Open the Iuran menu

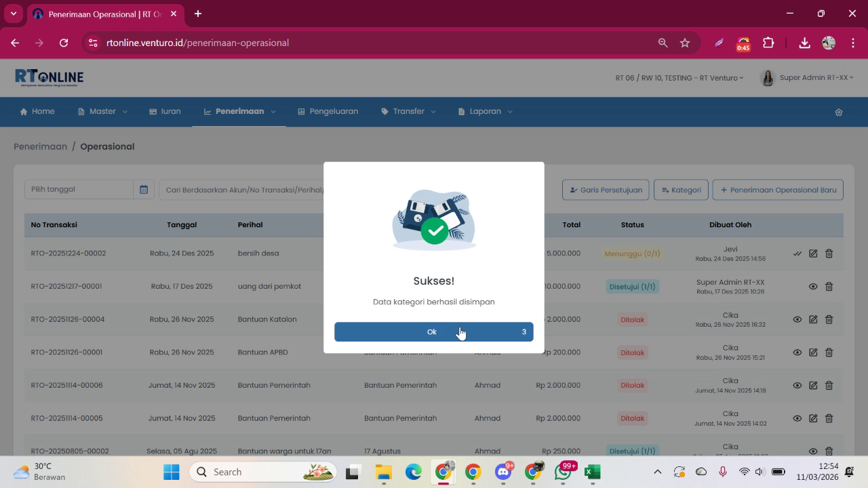tap(165, 111)
